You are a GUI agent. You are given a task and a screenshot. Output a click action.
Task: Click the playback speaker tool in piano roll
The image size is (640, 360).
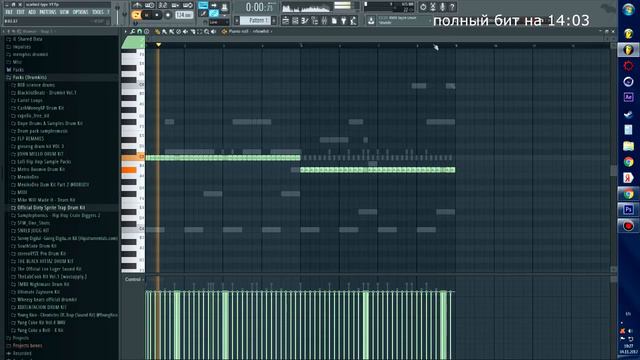pos(213,31)
